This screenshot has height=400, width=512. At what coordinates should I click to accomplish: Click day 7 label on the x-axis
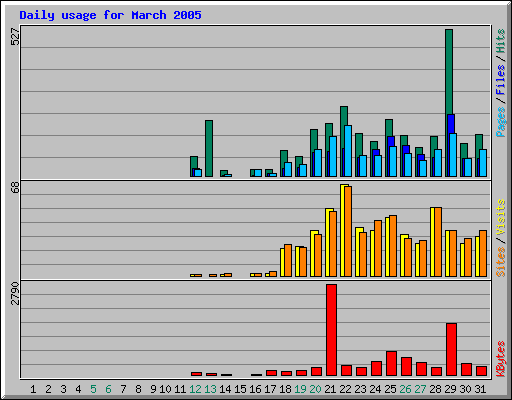[123, 389]
